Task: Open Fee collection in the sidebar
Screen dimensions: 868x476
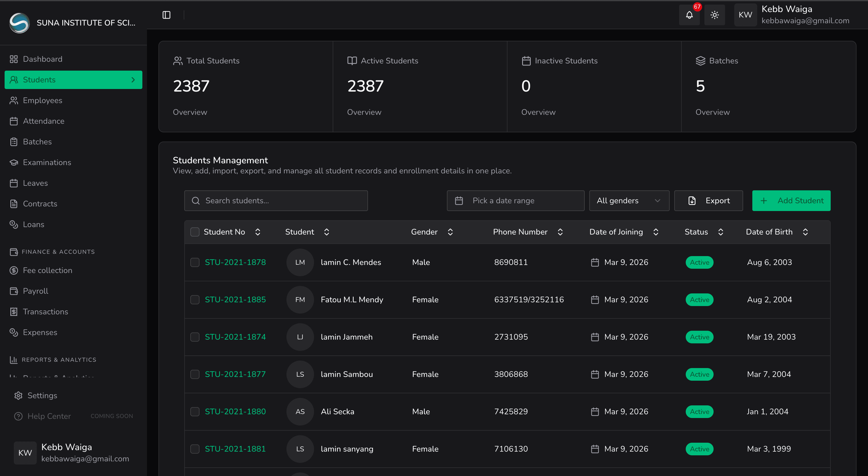Action: tap(47, 270)
